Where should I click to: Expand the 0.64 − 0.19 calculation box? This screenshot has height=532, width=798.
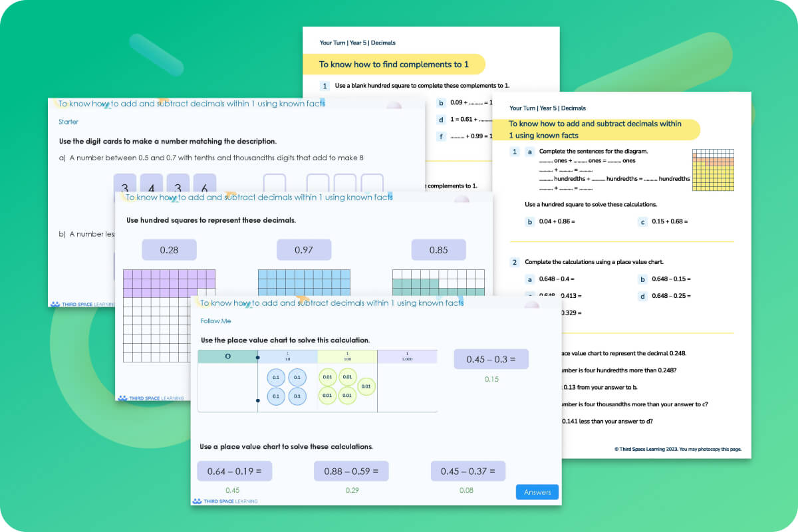233,470
